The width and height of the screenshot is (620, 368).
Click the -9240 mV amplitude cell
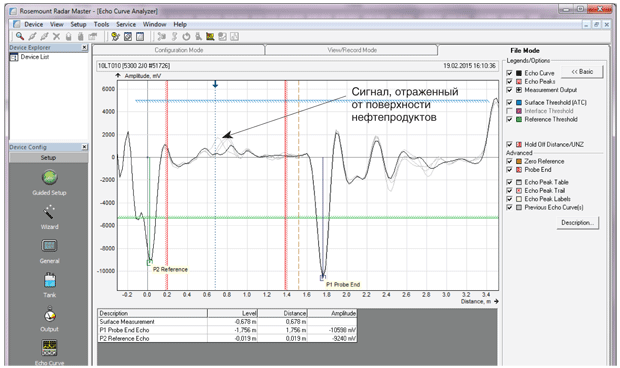coord(332,338)
